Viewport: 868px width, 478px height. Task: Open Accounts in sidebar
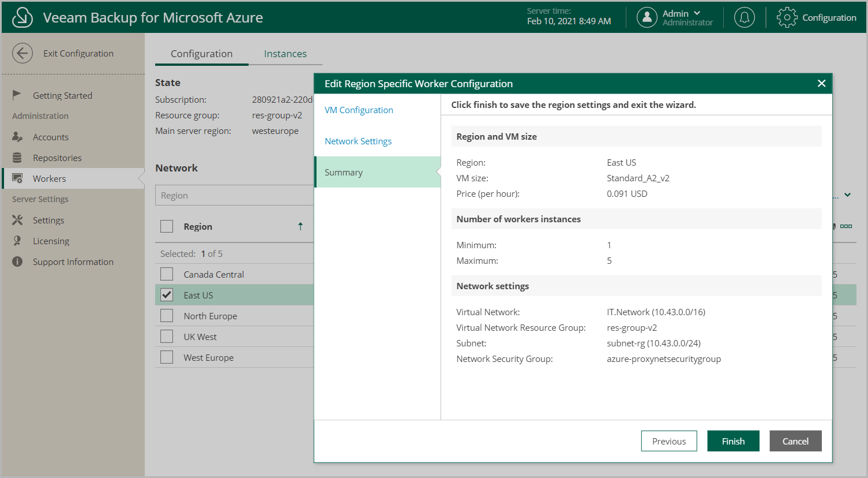click(x=51, y=137)
